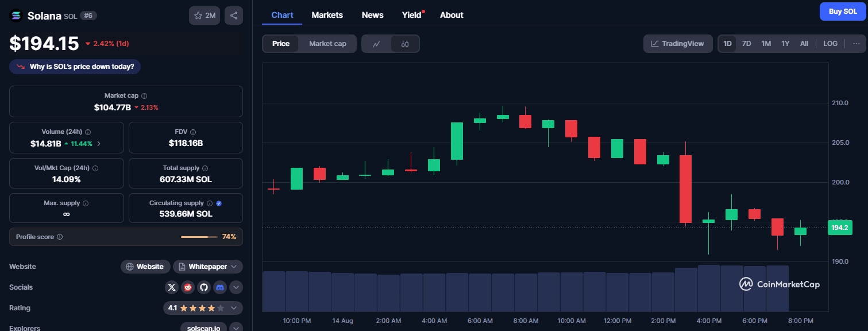Switch to the News tab
The image size is (868, 331).
pos(373,15)
